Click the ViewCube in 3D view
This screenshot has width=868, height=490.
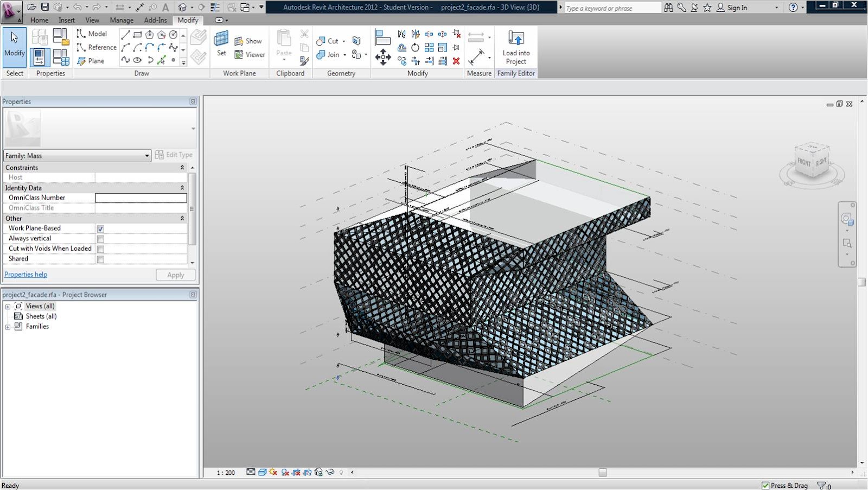(812, 161)
